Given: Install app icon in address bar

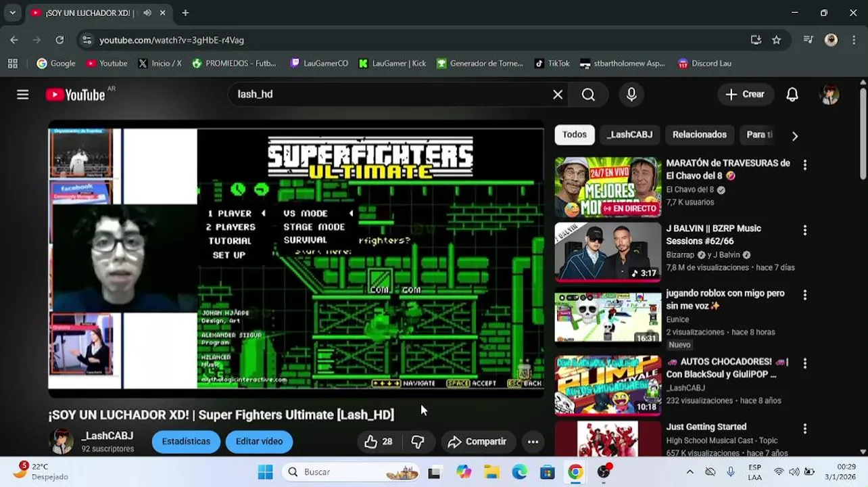Looking at the screenshot, I should tap(756, 40).
